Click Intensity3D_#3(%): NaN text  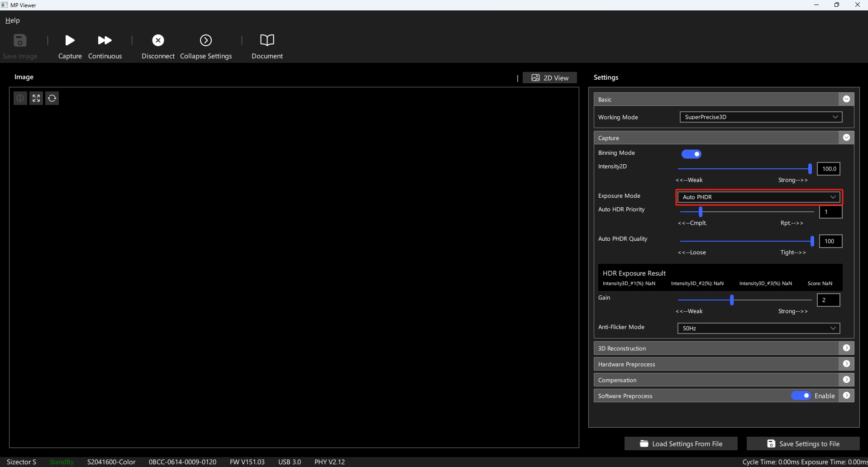(x=766, y=283)
